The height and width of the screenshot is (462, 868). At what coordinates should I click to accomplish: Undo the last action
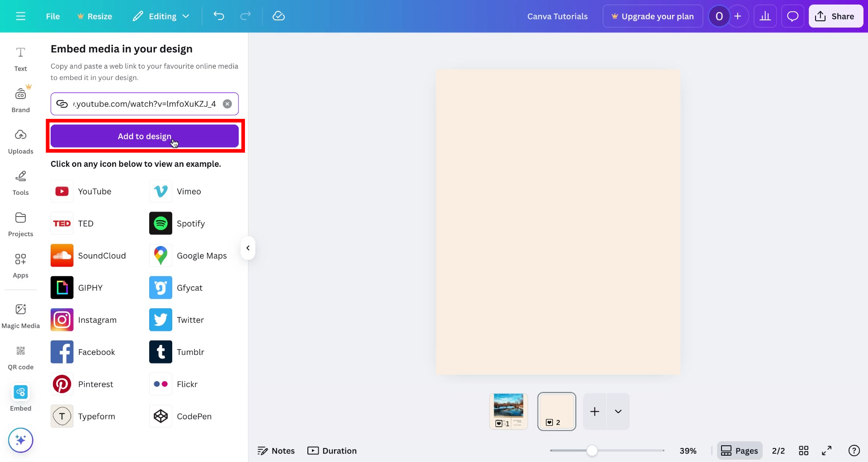(219, 16)
